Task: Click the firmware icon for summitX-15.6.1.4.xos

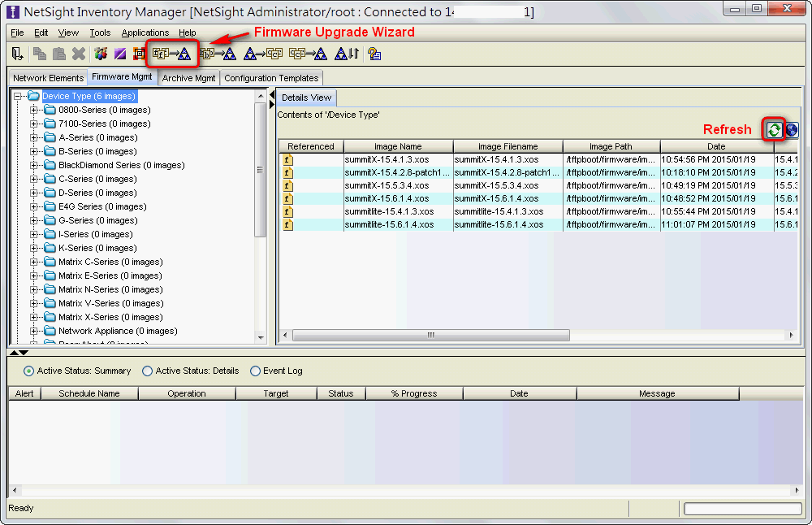Action: click(288, 198)
